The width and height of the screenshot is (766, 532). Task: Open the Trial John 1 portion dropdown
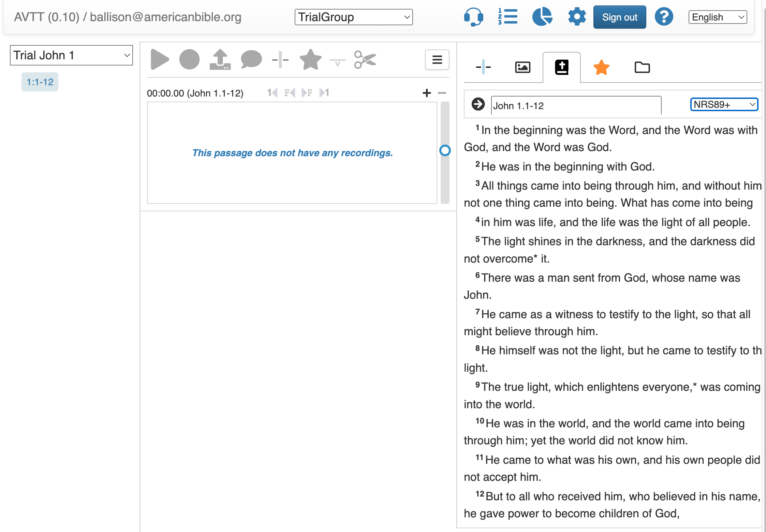click(71, 55)
